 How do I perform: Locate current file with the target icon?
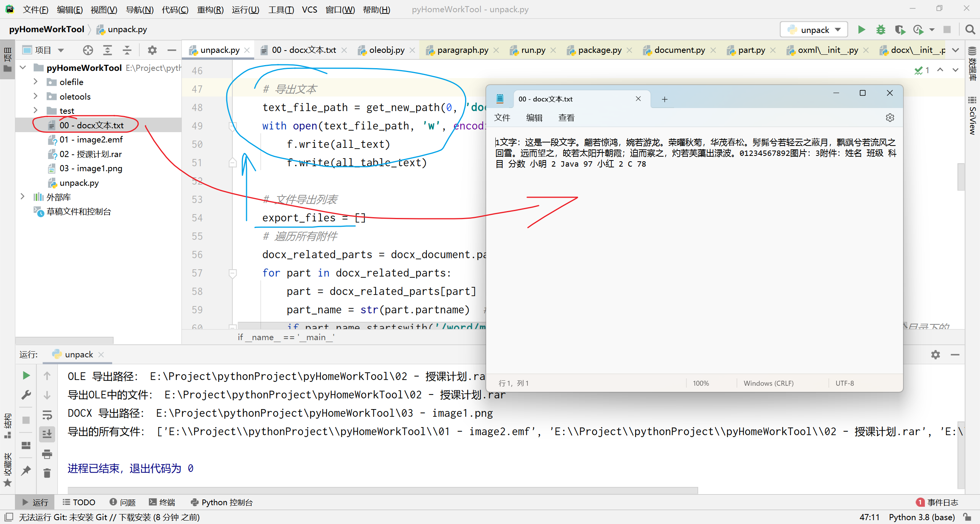(x=88, y=50)
